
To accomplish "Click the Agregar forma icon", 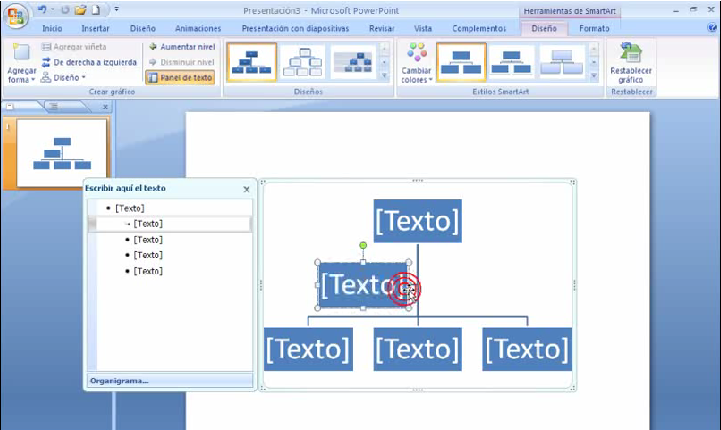I will [19, 57].
